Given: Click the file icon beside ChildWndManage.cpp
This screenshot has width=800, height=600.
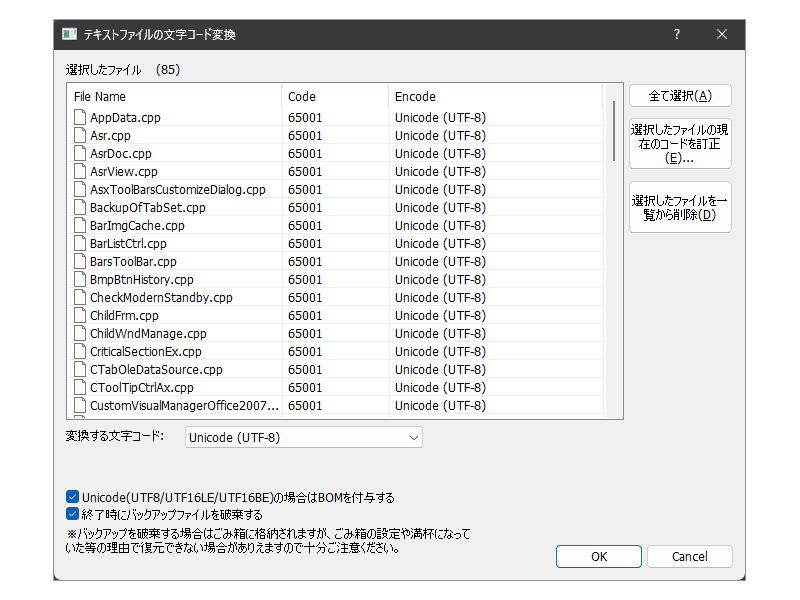Looking at the screenshot, I should tap(80, 333).
